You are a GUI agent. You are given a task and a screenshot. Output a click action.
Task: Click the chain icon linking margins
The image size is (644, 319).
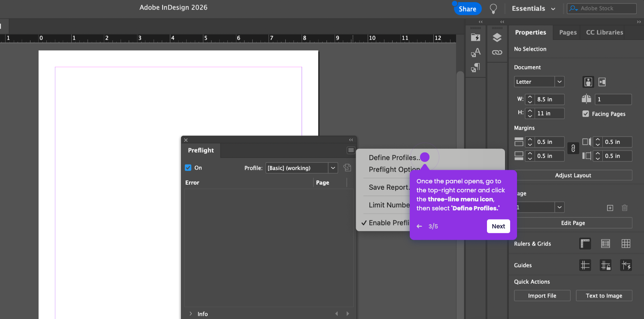pyautogui.click(x=572, y=149)
